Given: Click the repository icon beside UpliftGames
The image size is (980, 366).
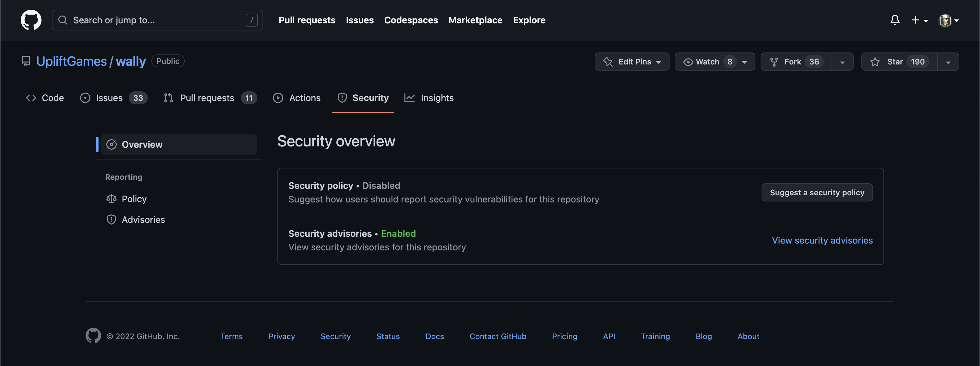Looking at the screenshot, I should (x=26, y=61).
